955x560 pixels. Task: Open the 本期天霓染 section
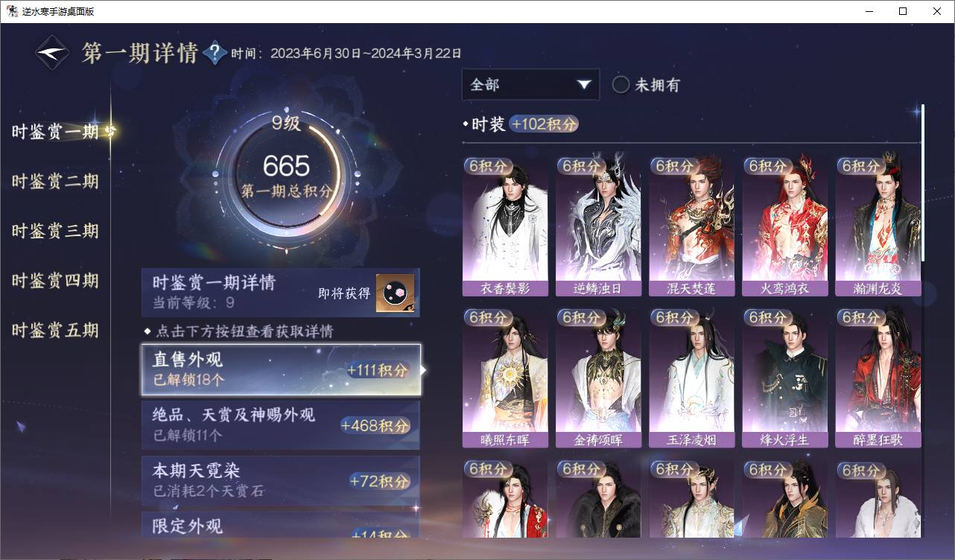pyautogui.click(x=281, y=480)
